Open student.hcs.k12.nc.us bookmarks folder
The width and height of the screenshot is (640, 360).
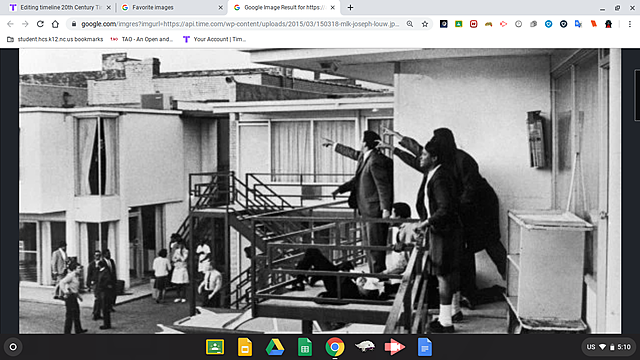[x=55, y=39]
